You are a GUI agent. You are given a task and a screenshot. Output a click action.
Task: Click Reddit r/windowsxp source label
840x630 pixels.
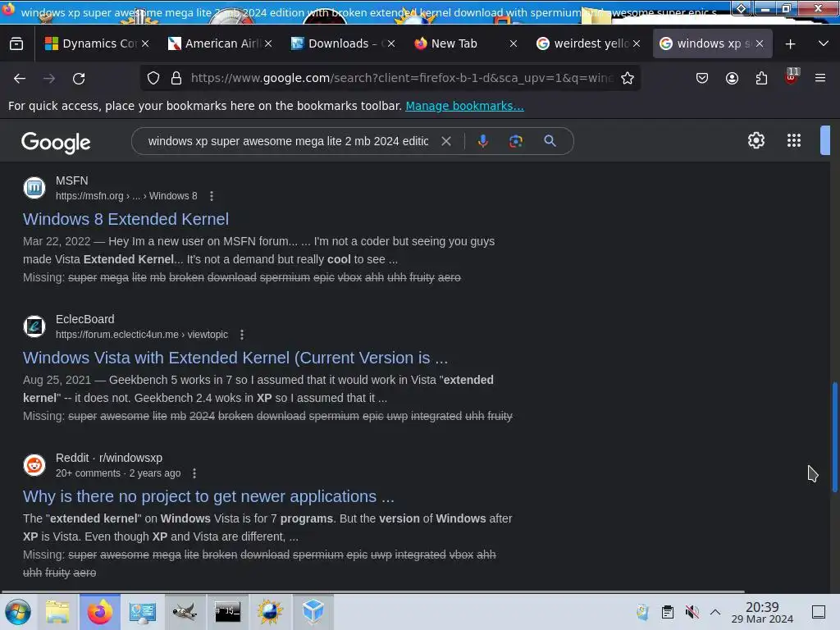(109, 458)
